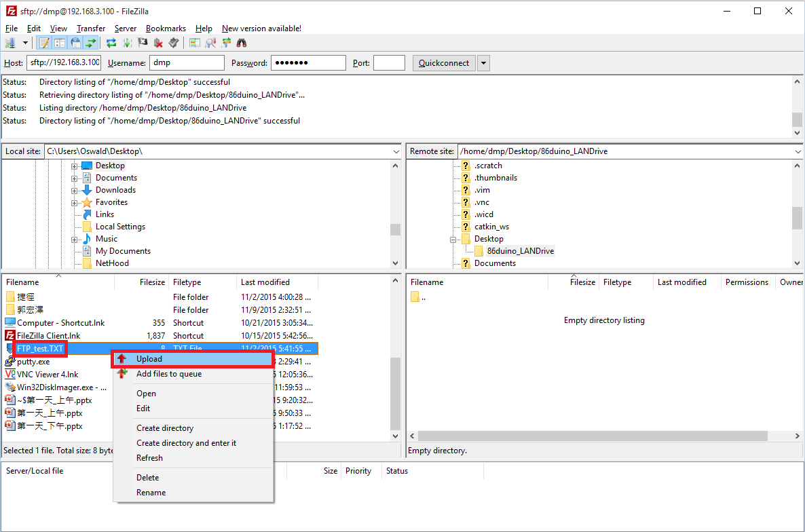Toggle directory comparison magnifier icon

(x=210, y=43)
